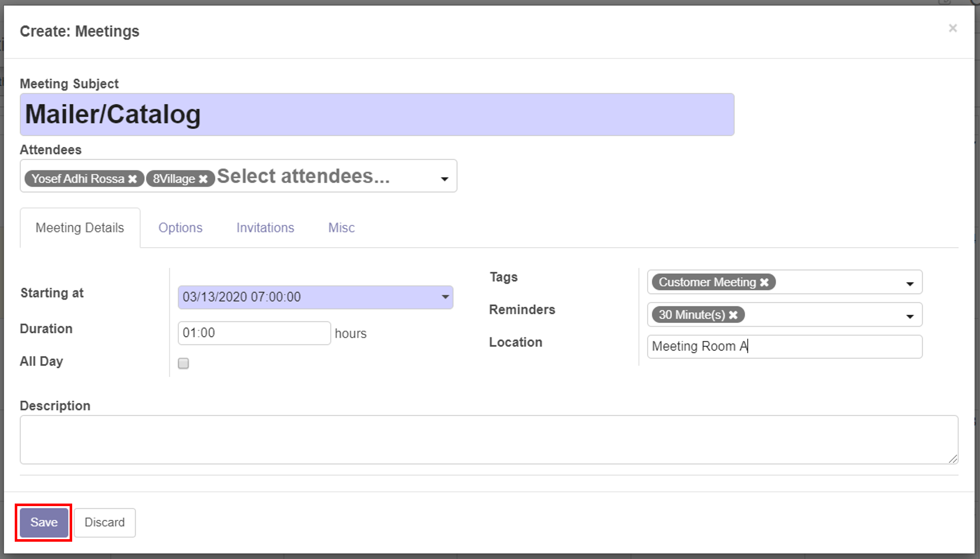Expand the Starting at date dropdown
980x559 pixels.
445,297
